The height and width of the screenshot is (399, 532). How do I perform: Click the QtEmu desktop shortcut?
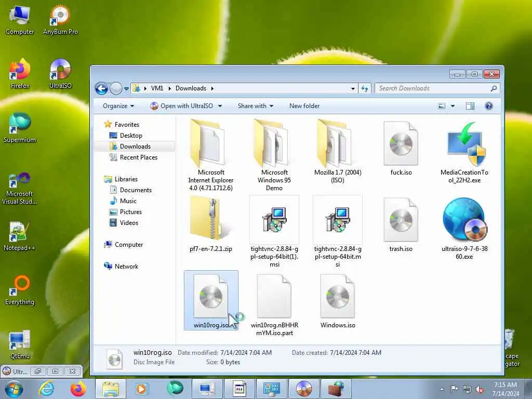point(20,344)
